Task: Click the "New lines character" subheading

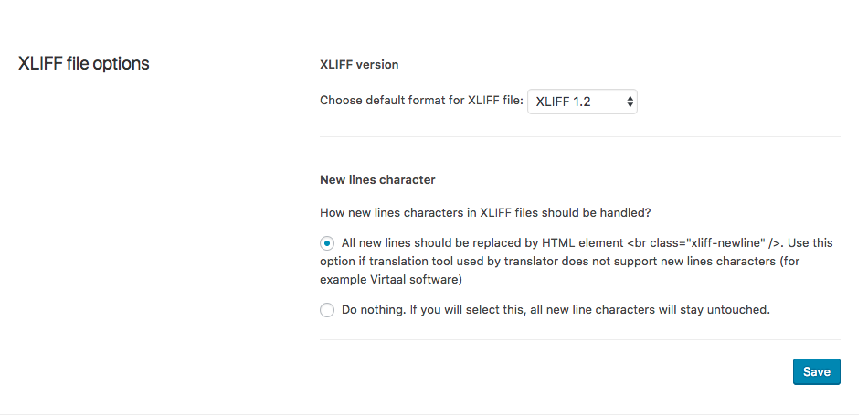Action: 377,180
